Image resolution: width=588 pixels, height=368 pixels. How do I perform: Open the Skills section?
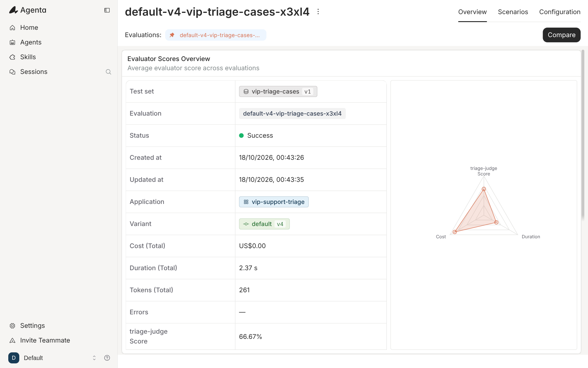[x=28, y=57]
